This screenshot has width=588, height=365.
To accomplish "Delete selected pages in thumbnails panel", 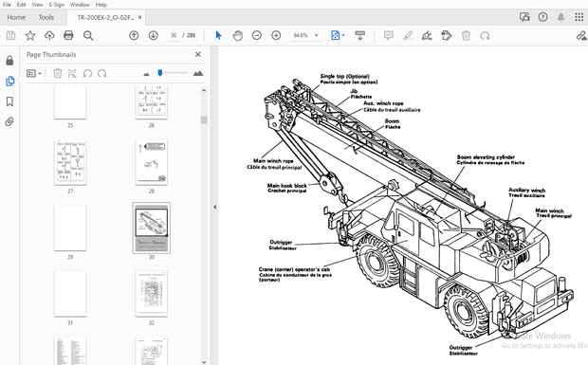I will pos(57,73).
